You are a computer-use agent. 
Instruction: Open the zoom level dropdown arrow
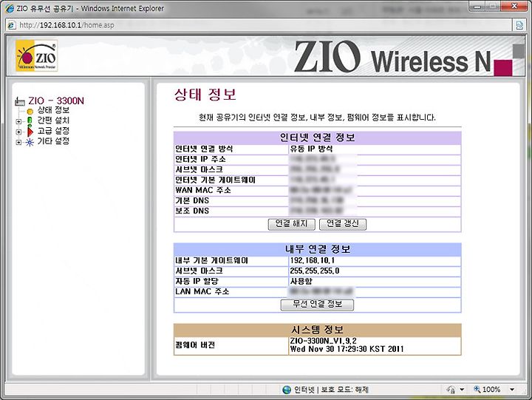(512, 390)
